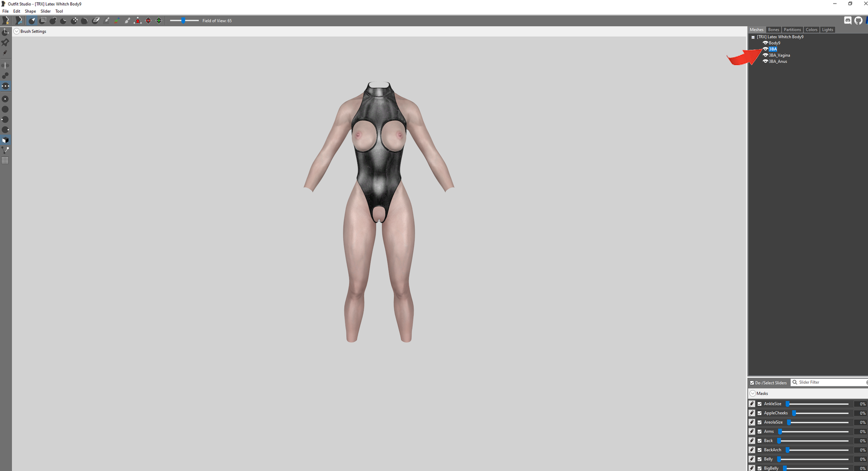Uncheck the AnkleSize slider checkbox

point(759,404)
